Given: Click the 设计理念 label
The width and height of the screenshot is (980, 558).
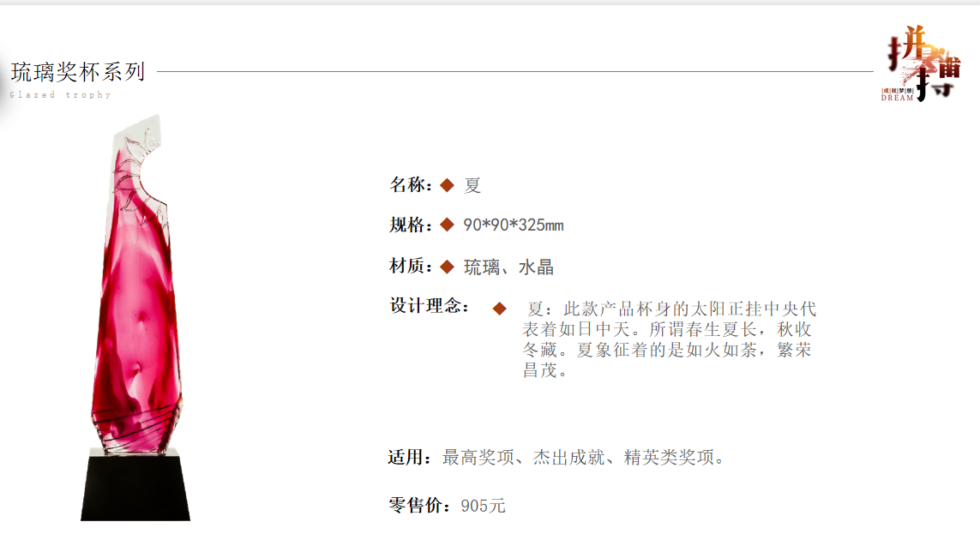Looking at the screenshot, I should coord(430,306).
